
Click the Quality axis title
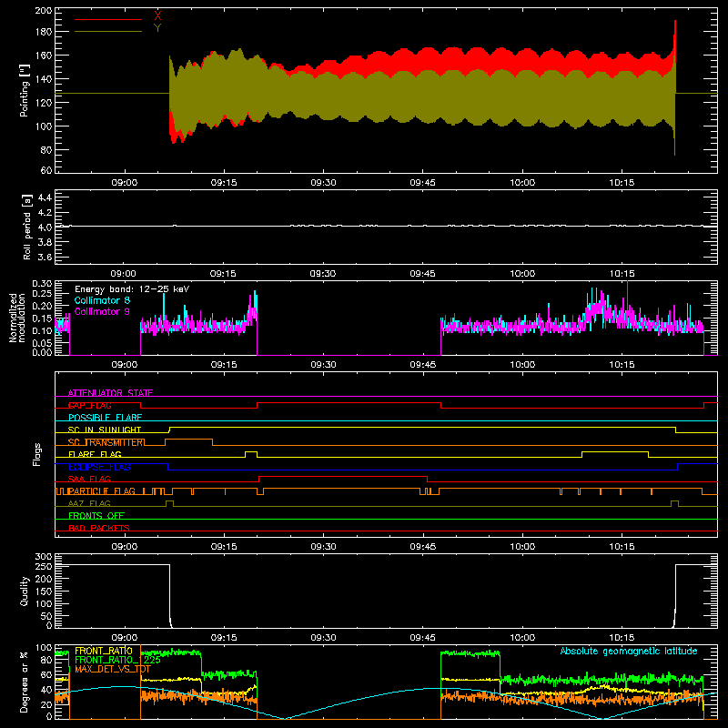[25, 591]
